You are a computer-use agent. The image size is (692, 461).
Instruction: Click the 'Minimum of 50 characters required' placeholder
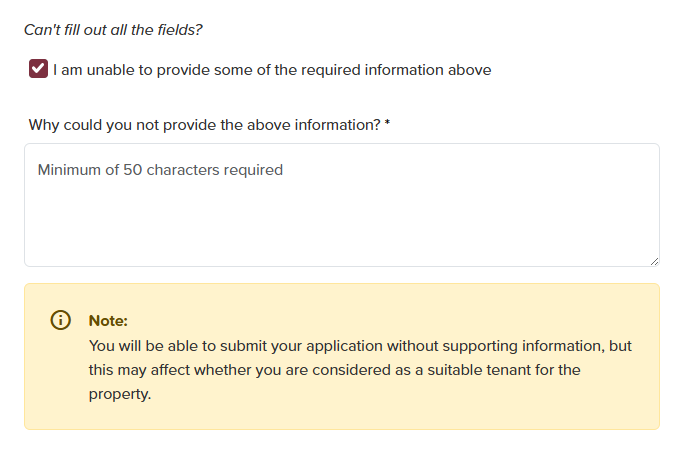(x=160, y=170)
